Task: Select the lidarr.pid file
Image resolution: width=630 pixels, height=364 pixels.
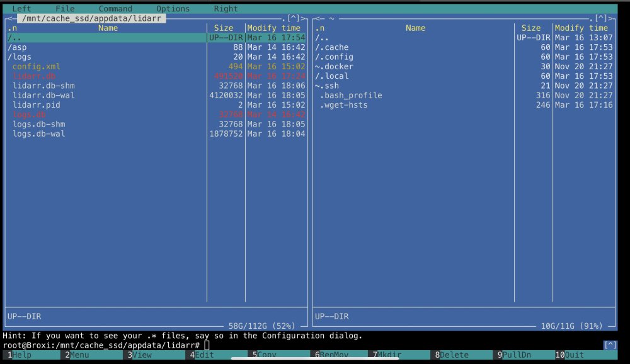Action: [x=156, y=105]
